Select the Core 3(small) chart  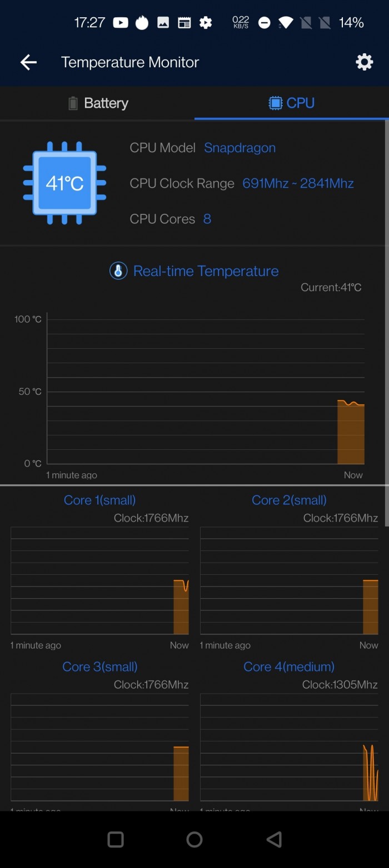pyautogui.click(x=99, y=747)
